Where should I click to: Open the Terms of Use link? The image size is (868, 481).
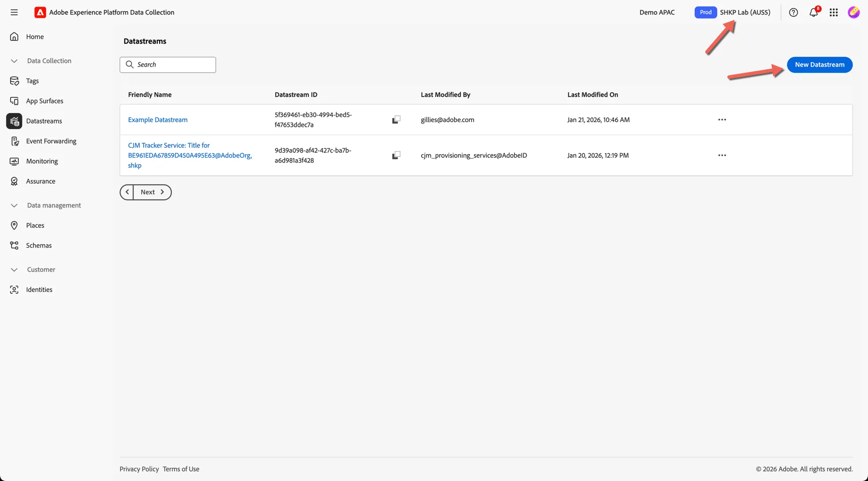(181, 469)
